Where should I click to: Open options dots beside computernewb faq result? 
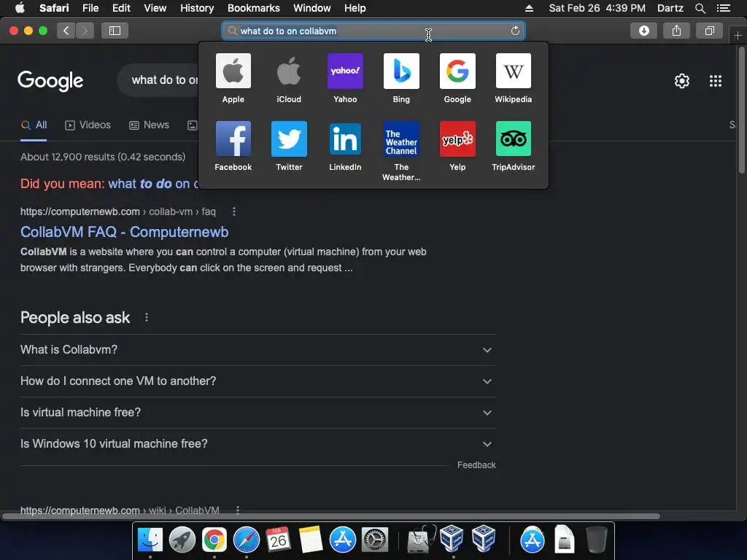click(x=233, y=211)
